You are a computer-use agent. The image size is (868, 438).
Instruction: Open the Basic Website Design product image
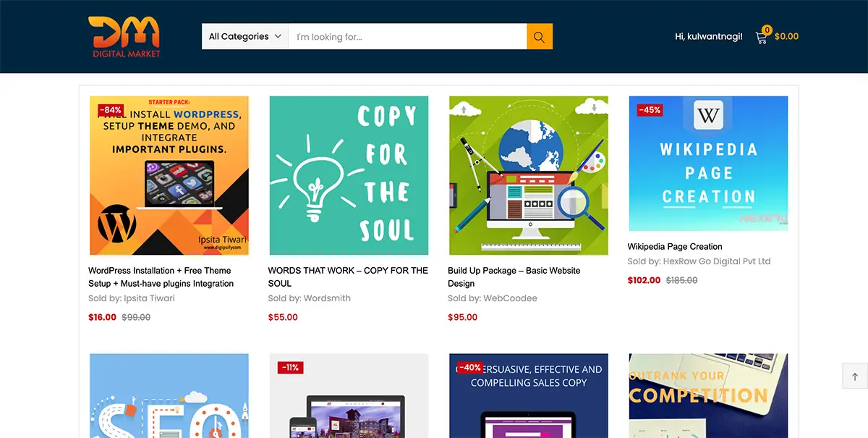coord(529,176)
